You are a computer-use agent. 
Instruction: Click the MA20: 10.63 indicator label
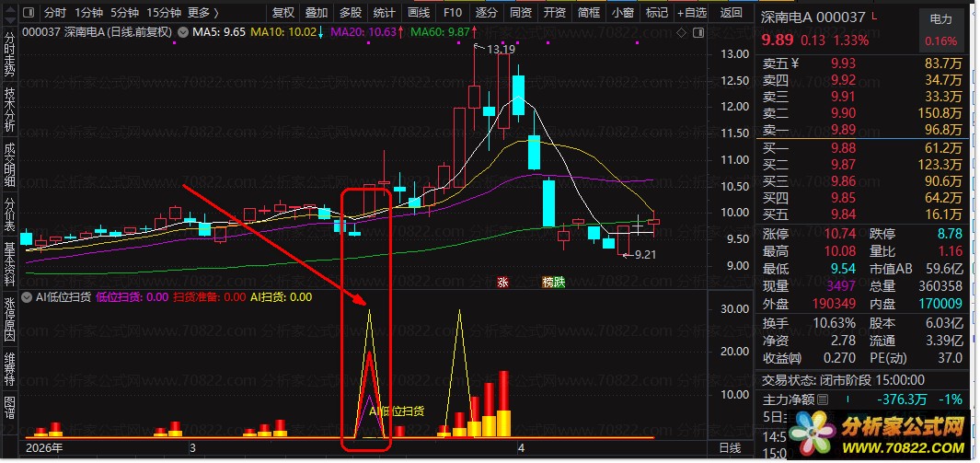(363, 32)
